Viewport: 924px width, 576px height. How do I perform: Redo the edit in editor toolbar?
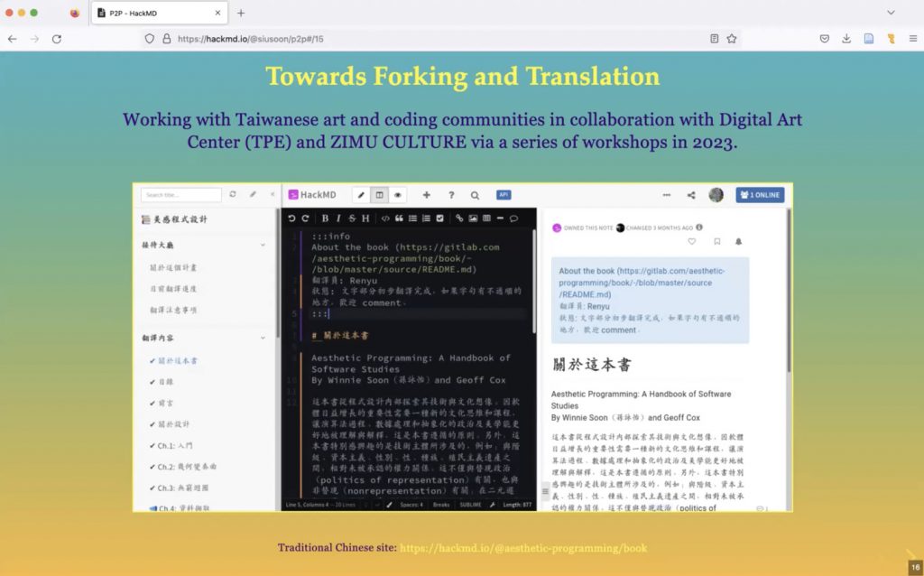(305, 218)
